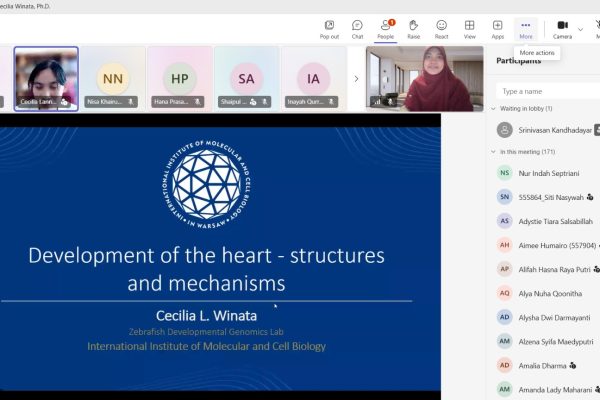Select the NN participant tile

point(113,79)
